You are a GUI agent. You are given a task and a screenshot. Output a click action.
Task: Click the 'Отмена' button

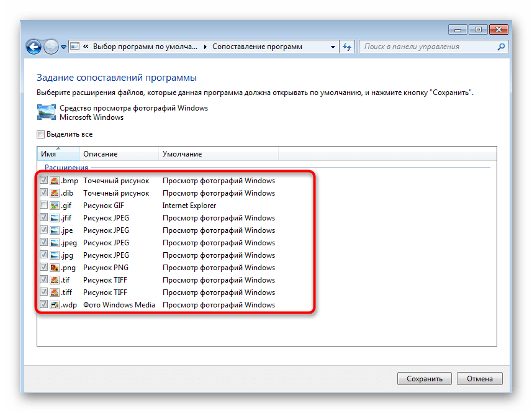tap(479, 378)
